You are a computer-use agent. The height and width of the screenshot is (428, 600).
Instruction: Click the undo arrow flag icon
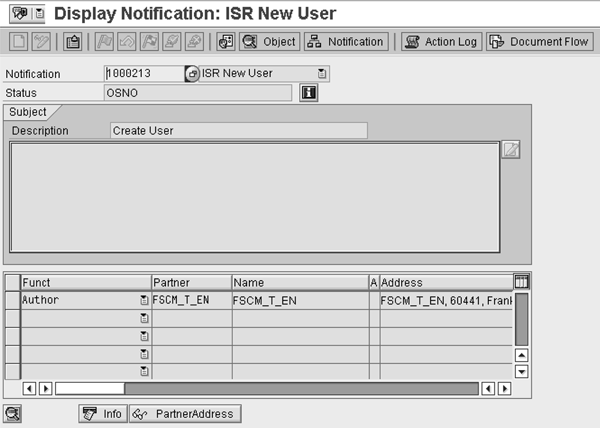(127, 42)
